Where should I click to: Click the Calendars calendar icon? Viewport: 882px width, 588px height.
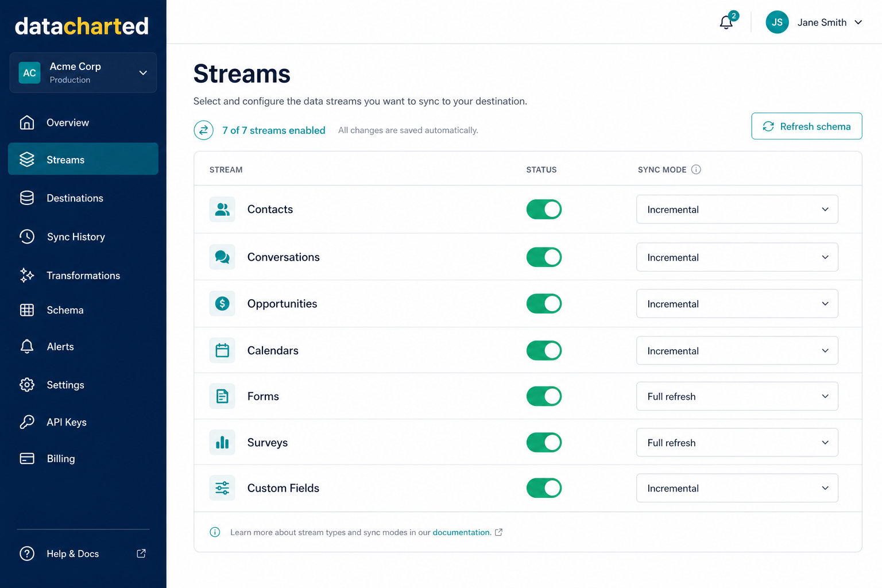pos(222,350)
